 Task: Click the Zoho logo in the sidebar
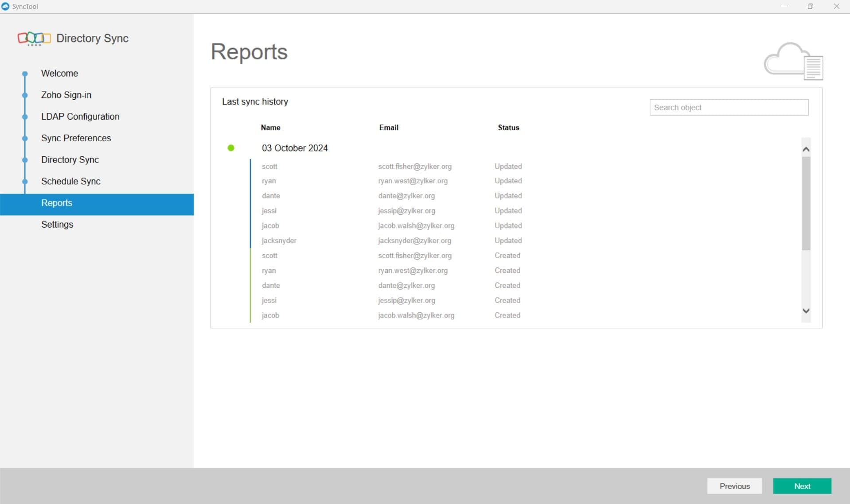[34, 39]
